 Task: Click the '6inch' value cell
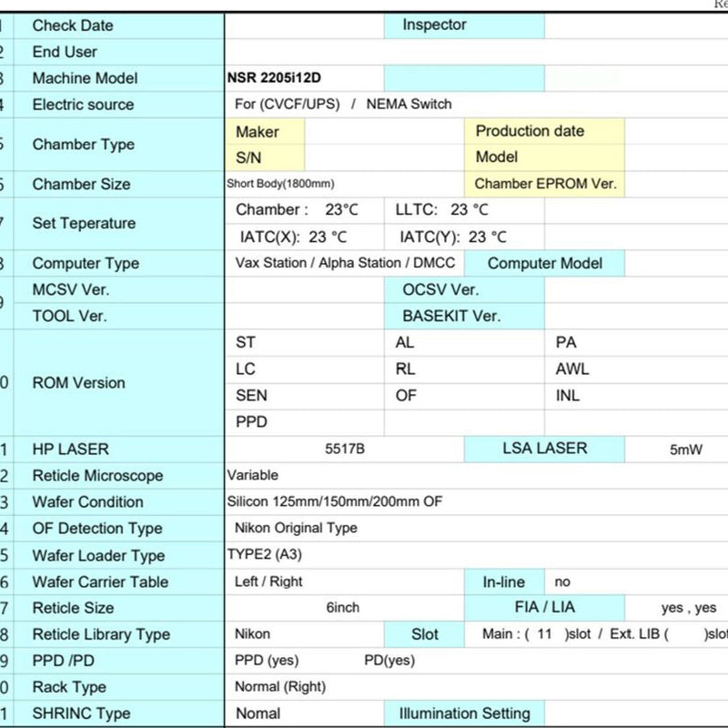pyautogui.click(x=345, y=608)
